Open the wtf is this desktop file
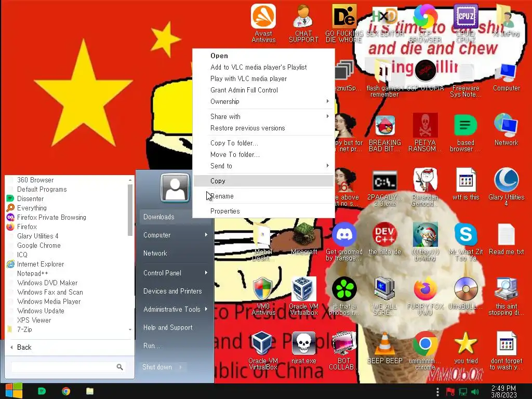This screenshot has height=399, width=532. pos(465,184)
